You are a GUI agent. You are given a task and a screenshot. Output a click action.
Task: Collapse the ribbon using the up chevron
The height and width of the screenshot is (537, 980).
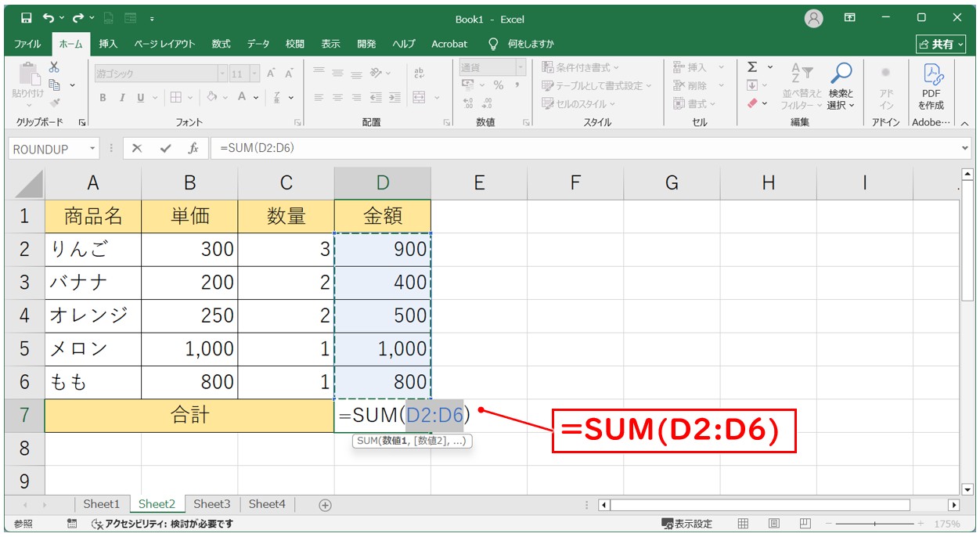click(x=964, y=123)
